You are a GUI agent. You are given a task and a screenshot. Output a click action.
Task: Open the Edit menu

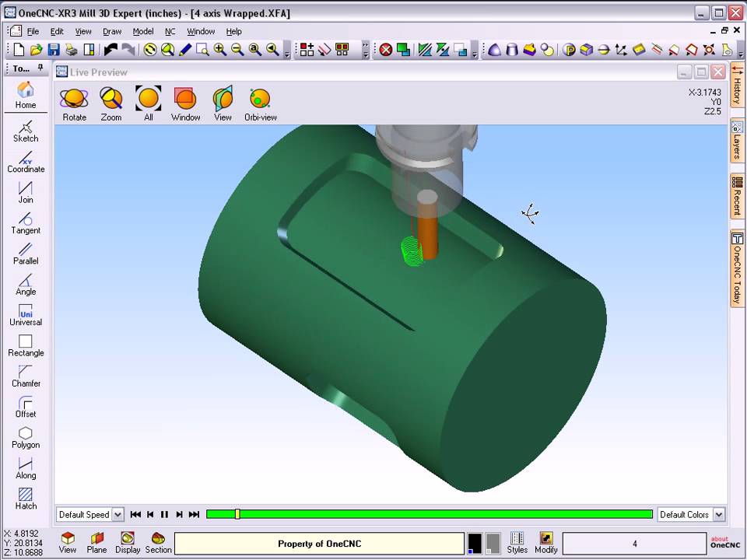(57, 31)
